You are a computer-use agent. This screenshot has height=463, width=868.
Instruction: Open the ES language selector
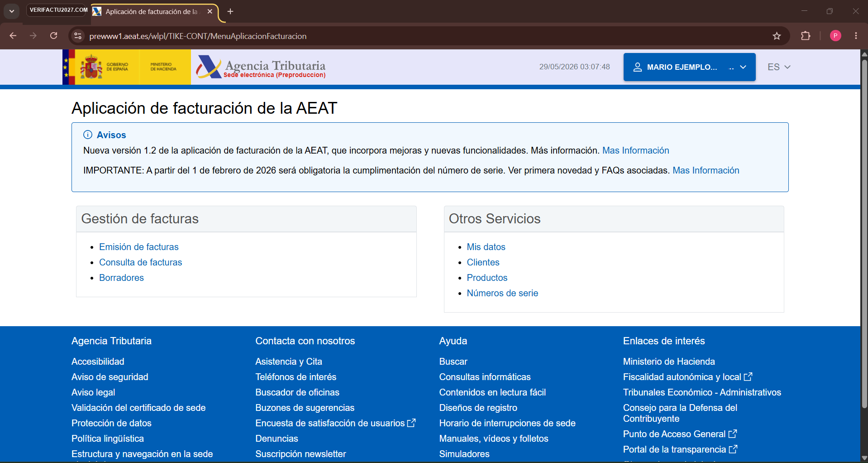pos(779,67)
